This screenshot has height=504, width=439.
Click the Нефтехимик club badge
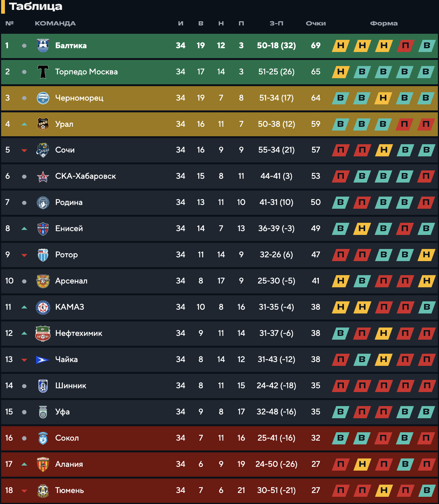43,333
